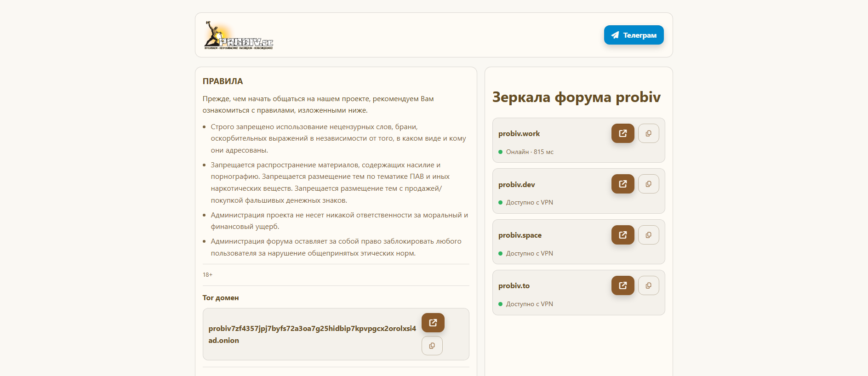Click 'Доступно с VPN' under probiv.space

tap(530, 253)
